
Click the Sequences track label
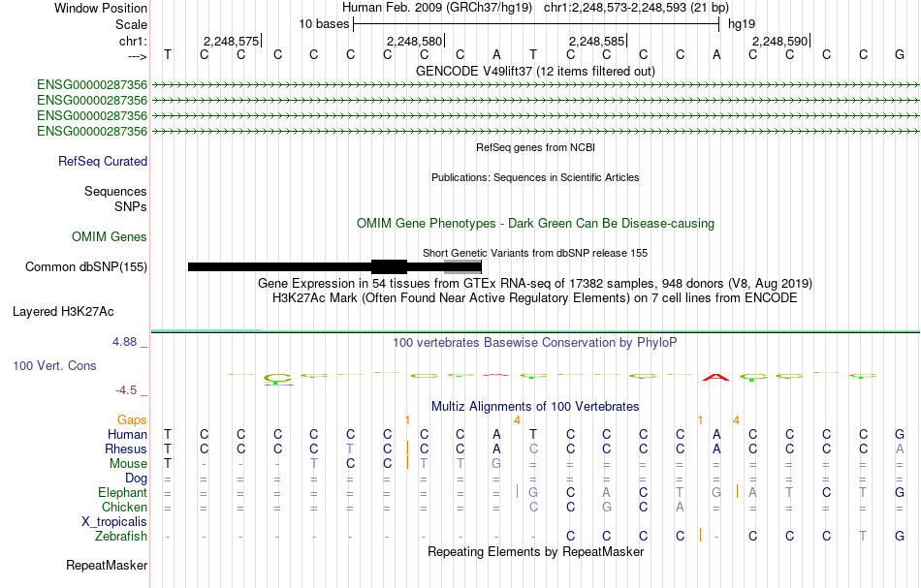point(115,191)
